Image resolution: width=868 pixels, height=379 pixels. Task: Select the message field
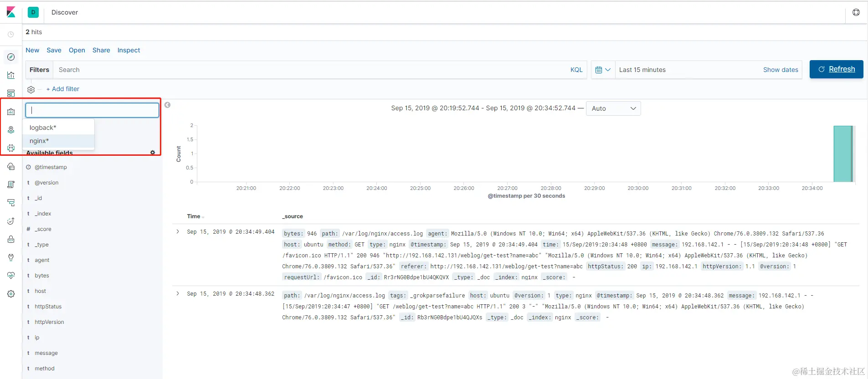pos(46,353)
